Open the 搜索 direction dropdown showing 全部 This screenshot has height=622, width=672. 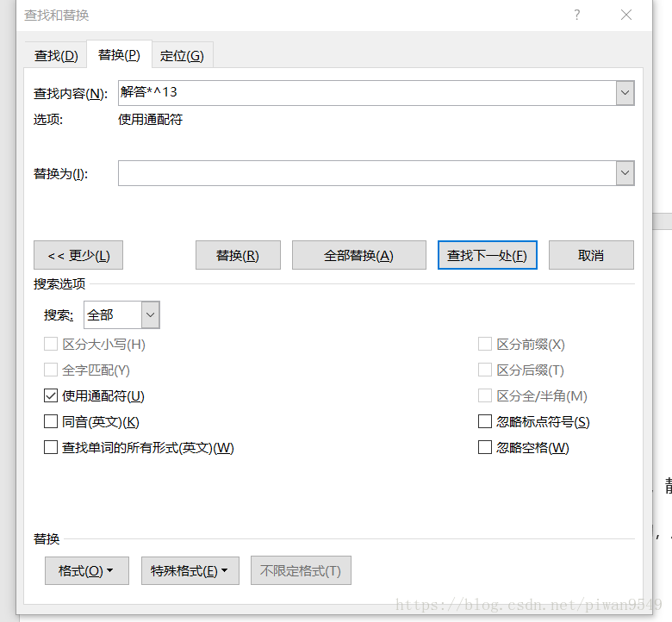[x=121, y=315]
